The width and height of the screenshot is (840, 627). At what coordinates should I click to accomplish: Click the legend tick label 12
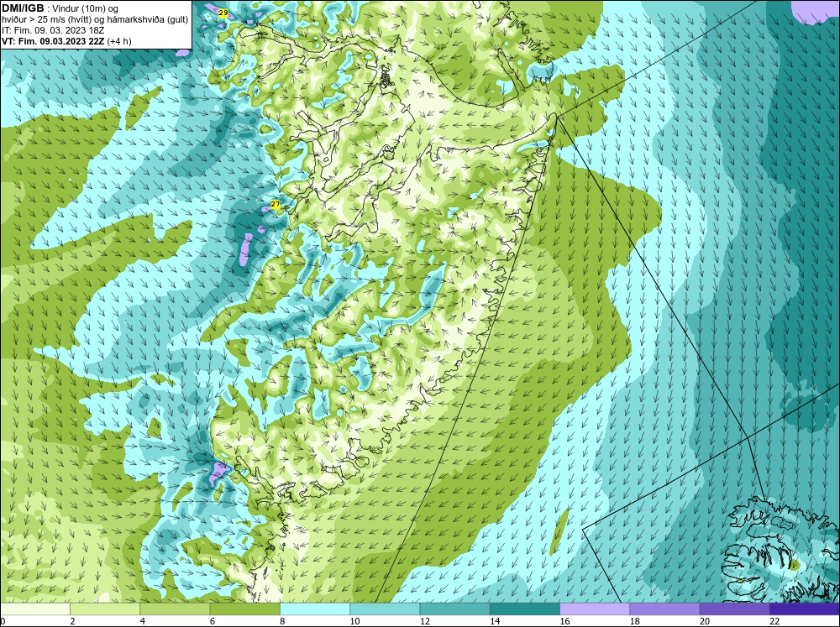[x=425, y=621]
